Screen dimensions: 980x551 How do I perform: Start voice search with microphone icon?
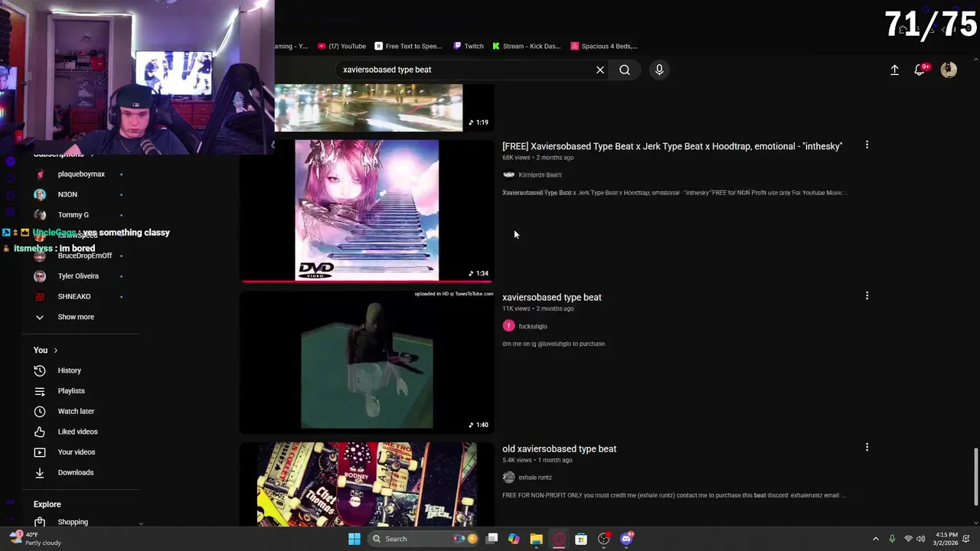tap(659, 70)
